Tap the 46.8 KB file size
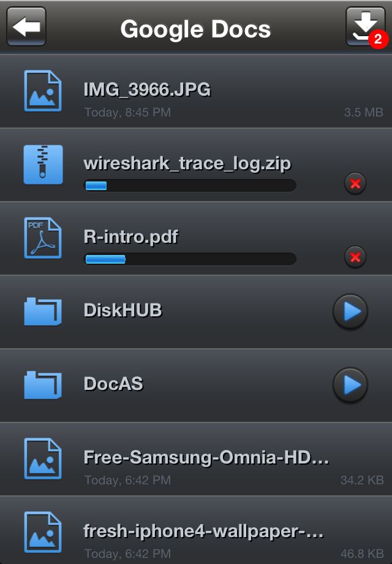This screenshot has width=392, height=564. (362, 554)
